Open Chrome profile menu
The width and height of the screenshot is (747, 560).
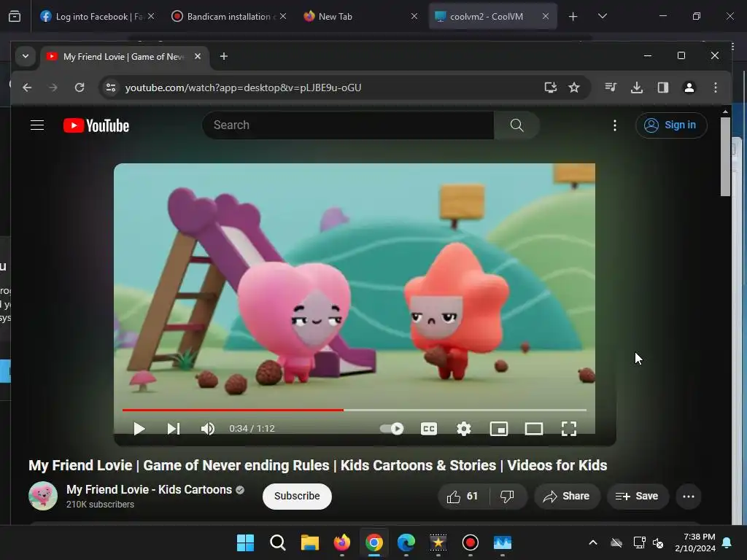pos(689,87)
